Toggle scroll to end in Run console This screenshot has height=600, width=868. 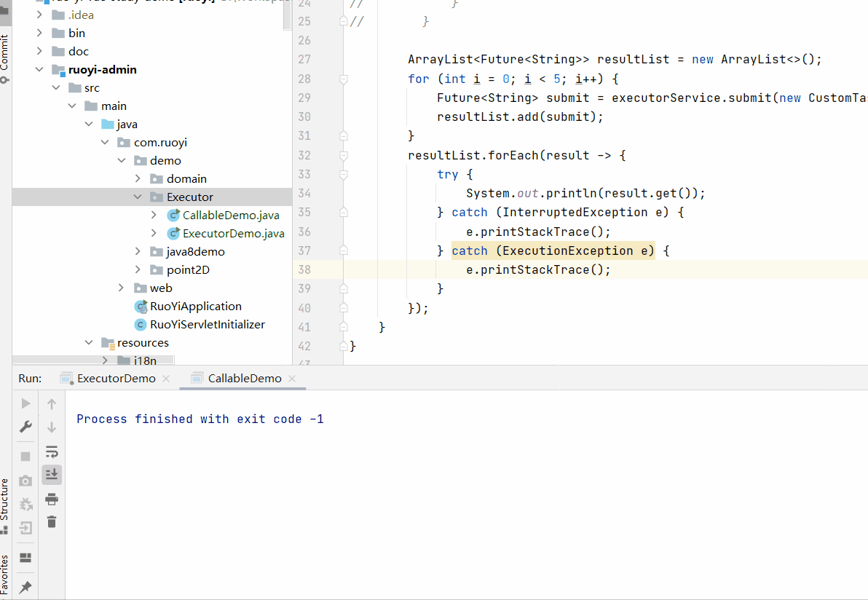[52, 475]
